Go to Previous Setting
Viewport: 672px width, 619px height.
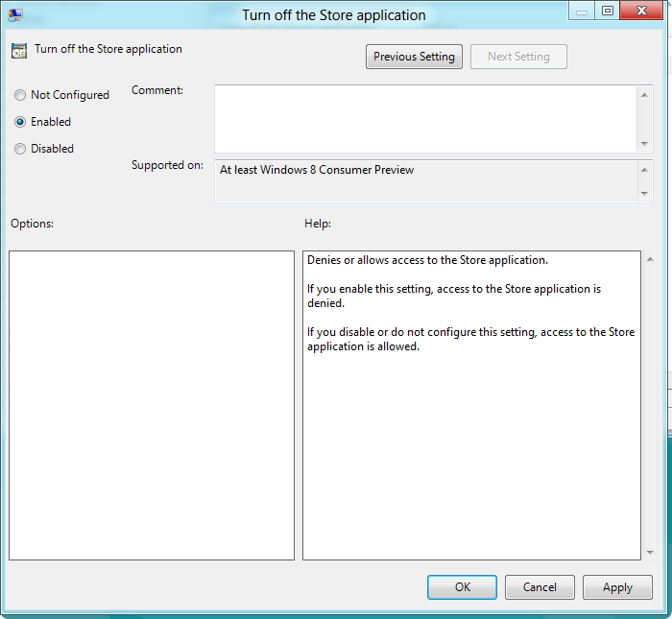(x=414, y=57)
